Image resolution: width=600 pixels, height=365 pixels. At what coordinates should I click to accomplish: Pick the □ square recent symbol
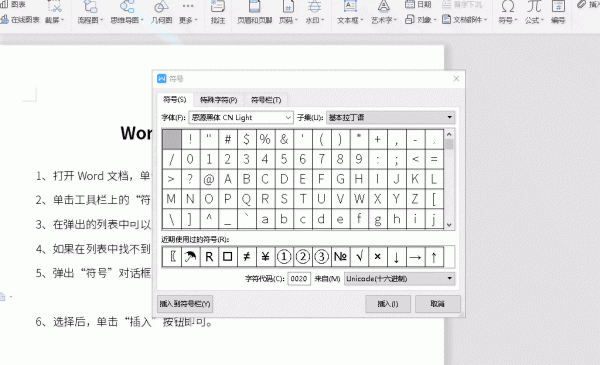click(228, 257)
